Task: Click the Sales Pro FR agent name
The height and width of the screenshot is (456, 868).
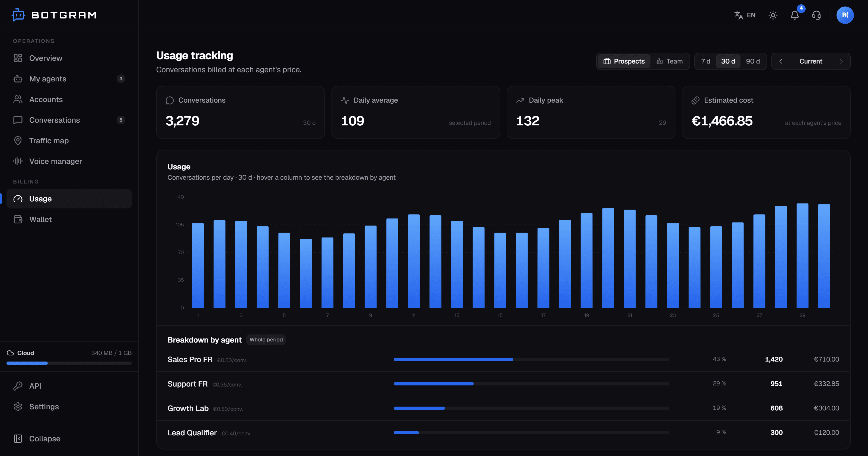Action: (190, 360)
